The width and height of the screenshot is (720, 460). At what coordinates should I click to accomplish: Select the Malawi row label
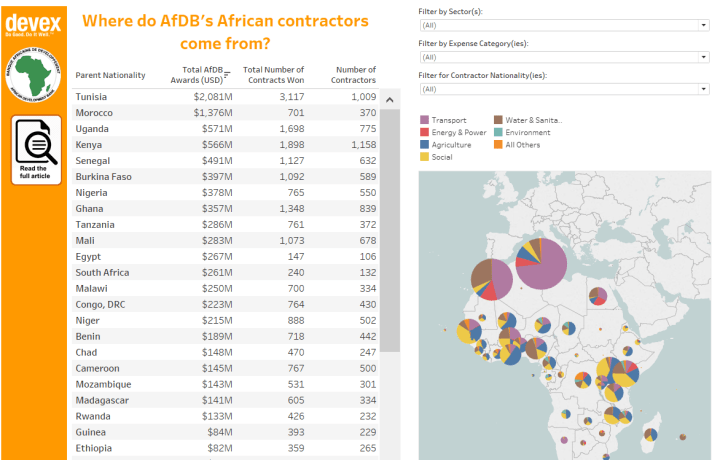[x=91, y=289]
